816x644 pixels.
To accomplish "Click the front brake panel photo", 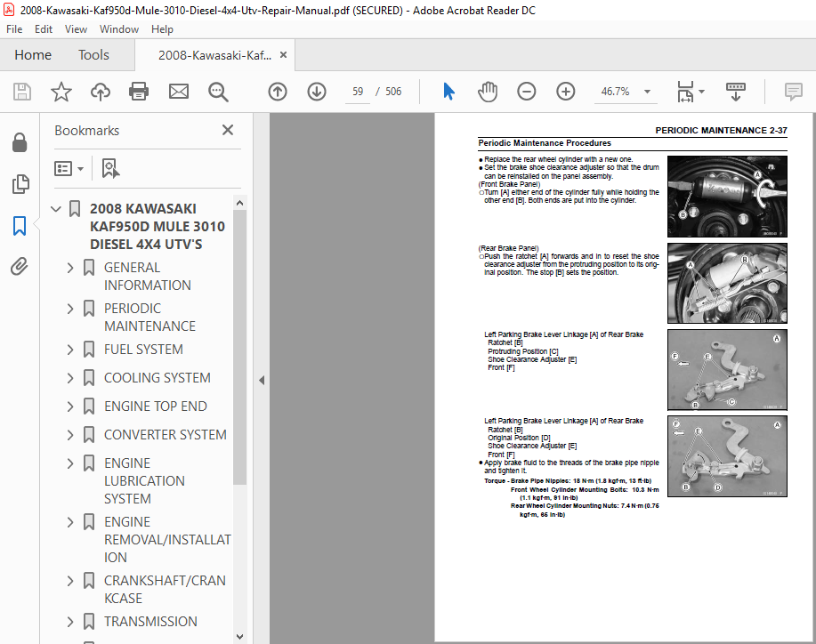I will pos(727,197).
